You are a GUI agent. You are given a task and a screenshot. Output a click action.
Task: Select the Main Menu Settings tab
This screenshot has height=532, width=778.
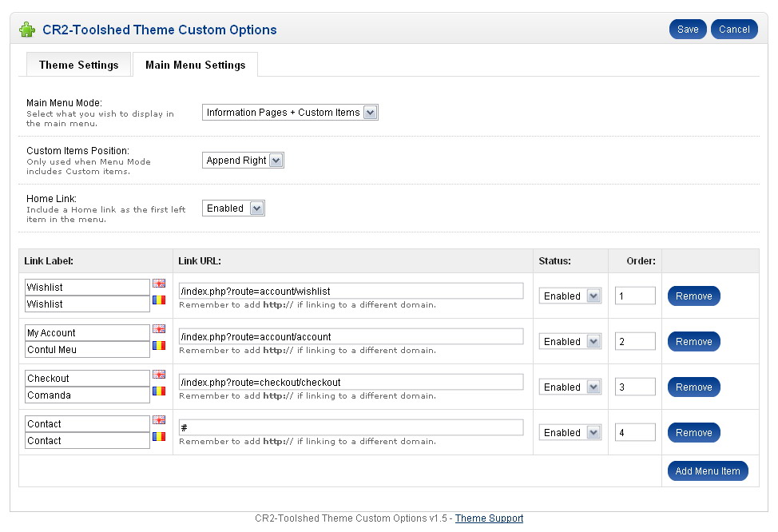195,66
